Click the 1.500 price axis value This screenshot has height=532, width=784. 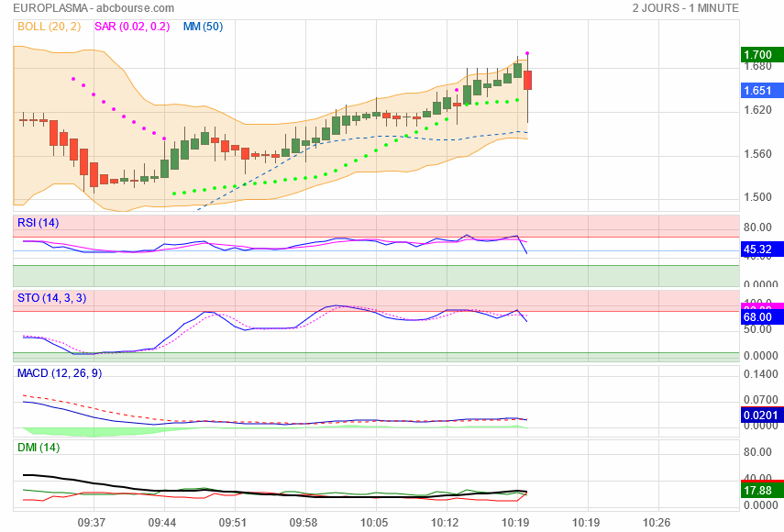[758, 197]
